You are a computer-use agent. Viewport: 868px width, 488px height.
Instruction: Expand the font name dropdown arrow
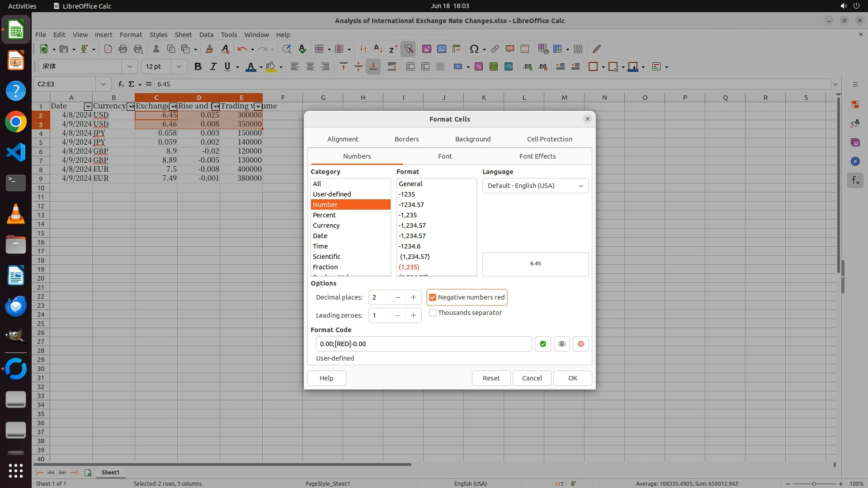pos(130,66)
